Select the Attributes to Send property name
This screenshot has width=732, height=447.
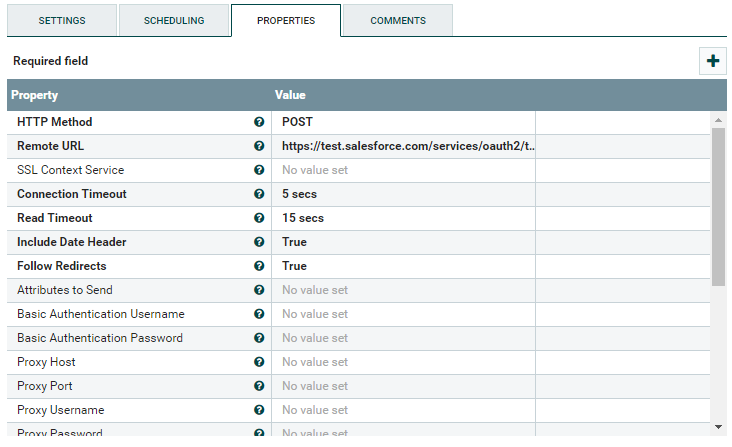tap(65, 290)
